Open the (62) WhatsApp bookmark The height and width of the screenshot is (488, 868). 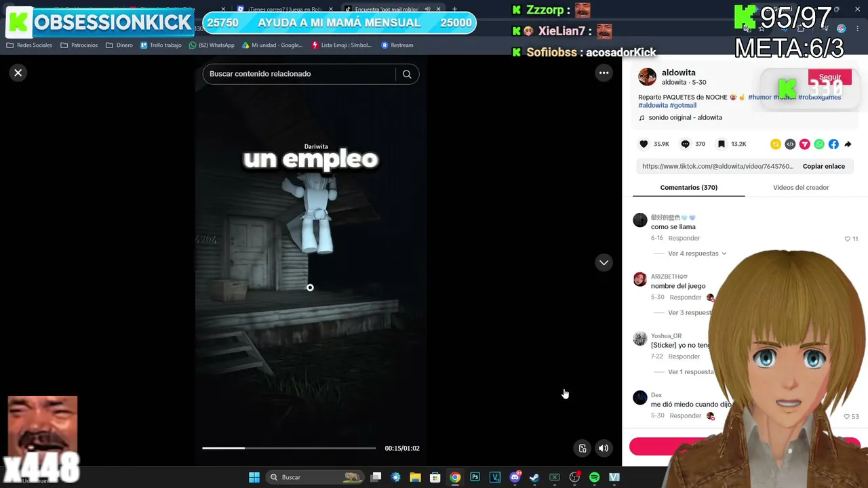[x=212, y=45]
